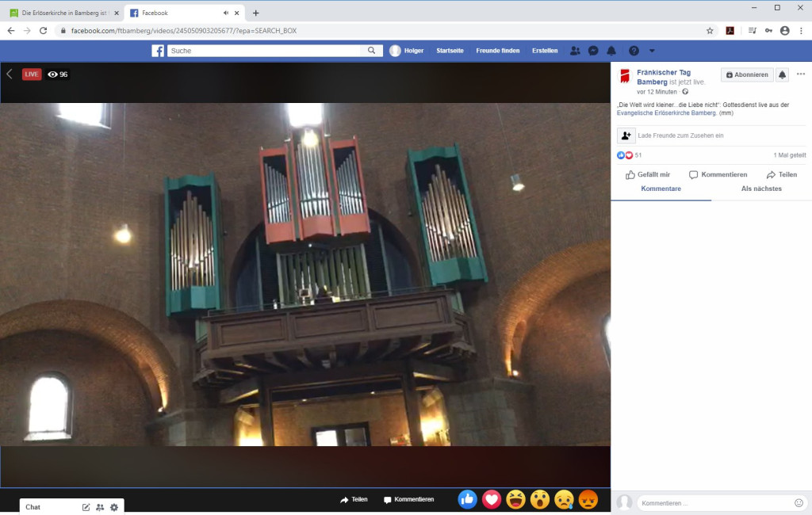
Task: Click Kommentieren below the video
Action: pos(408,499)
